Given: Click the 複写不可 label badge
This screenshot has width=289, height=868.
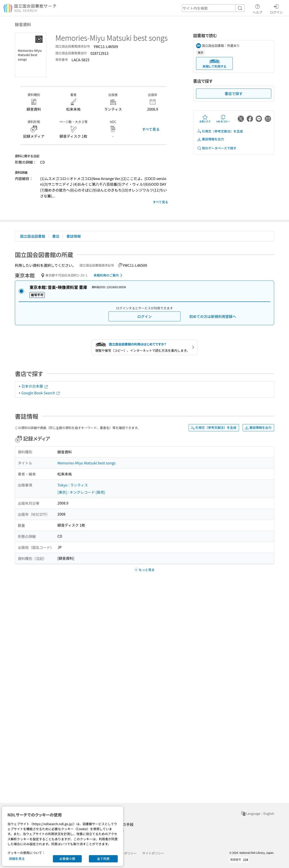Looking at the screenshot, I should [x=37, y=295].
